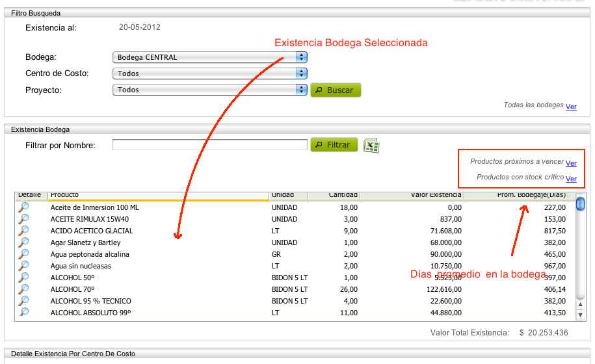This screenshot has height=364, width=595.
Task: Click product name ACIDO ACETICO GLACIAL
Action: tap(92, 231)
